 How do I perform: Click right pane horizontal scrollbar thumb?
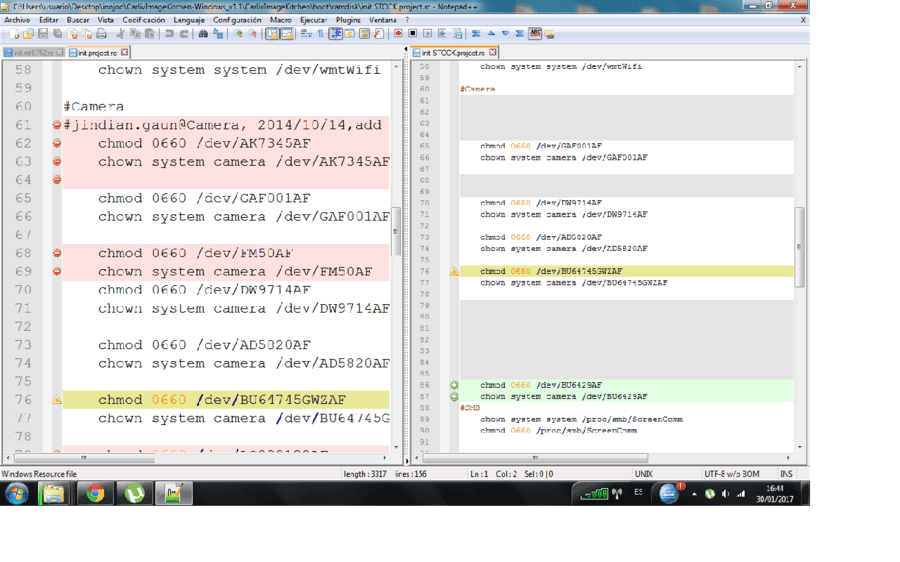point(535,458)
